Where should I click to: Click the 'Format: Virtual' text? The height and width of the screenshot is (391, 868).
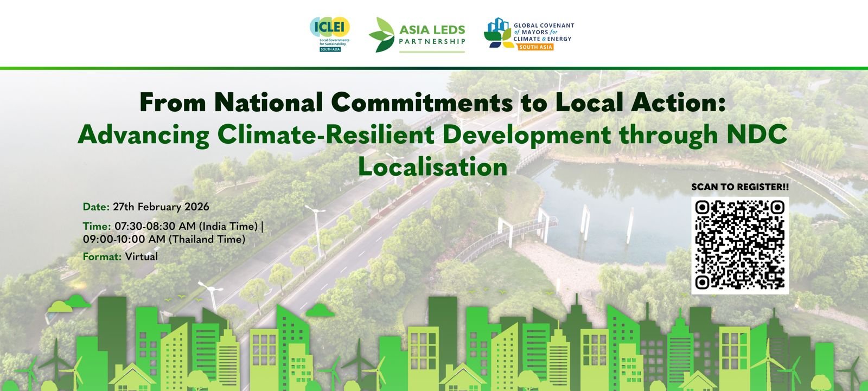120,257
